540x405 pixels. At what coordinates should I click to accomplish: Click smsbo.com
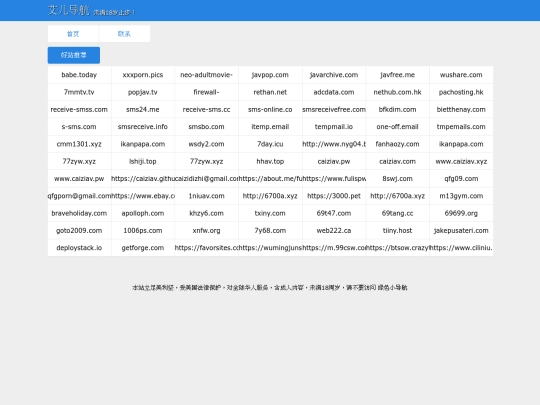point(206,126)
